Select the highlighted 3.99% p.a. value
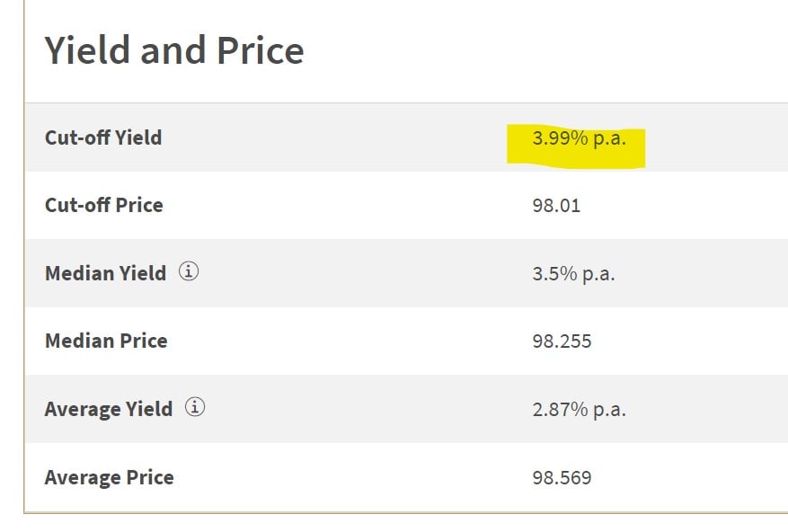Image resolution: width=788 pixels, height=532 pixels. click(x=579, y=138)
